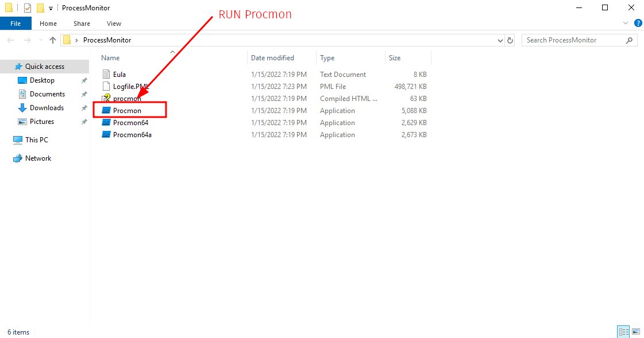Expand the ribbon with the chevron
644x338 pixels.
pos(626,24)
